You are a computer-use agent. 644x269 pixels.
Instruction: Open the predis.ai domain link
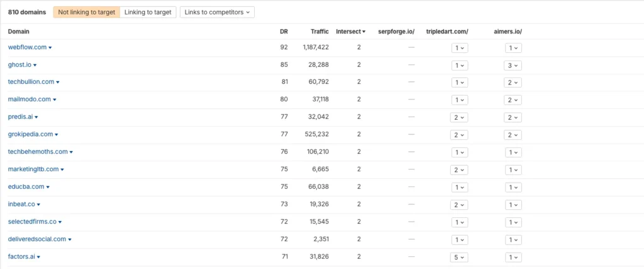[20, 117]
